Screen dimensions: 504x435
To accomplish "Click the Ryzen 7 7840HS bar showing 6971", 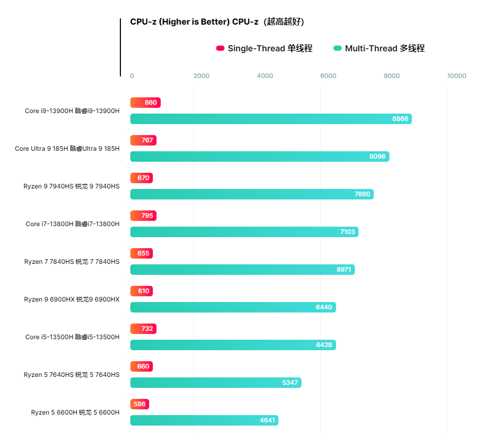I will click(242, 270).
